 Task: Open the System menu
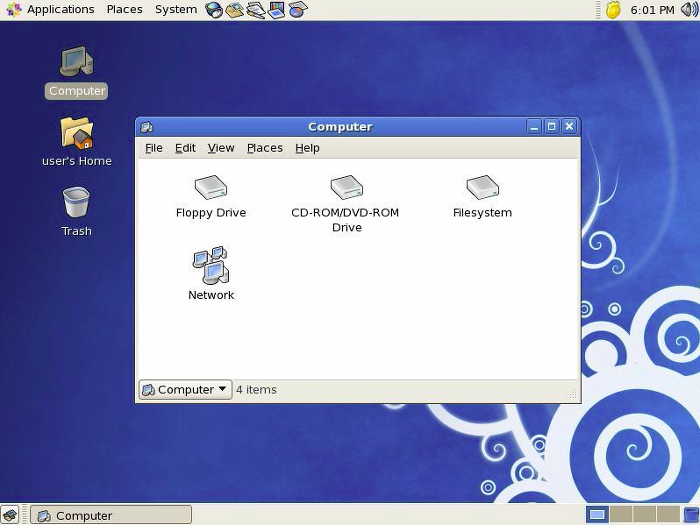[x=176, y=9]
